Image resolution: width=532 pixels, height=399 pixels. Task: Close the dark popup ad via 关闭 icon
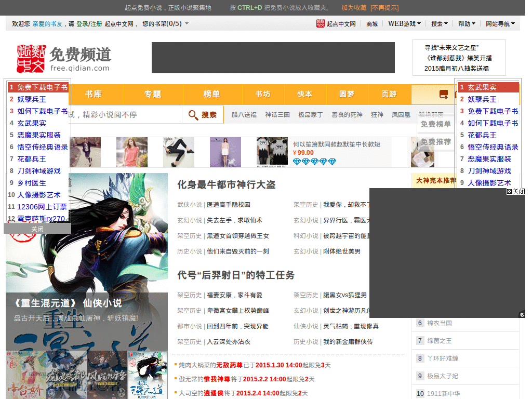click(515, 192)
